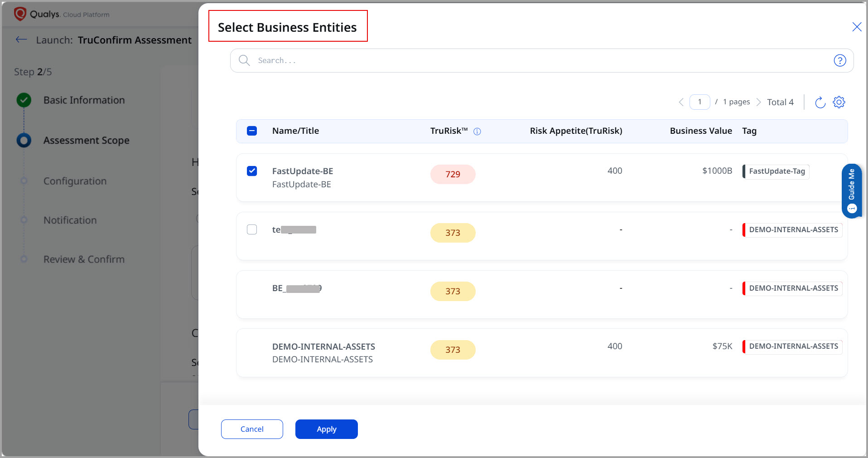
Task: Click DEMO-INTERNAL-ASSETS tag in 'te' row
Action: [x=792, y=230]
